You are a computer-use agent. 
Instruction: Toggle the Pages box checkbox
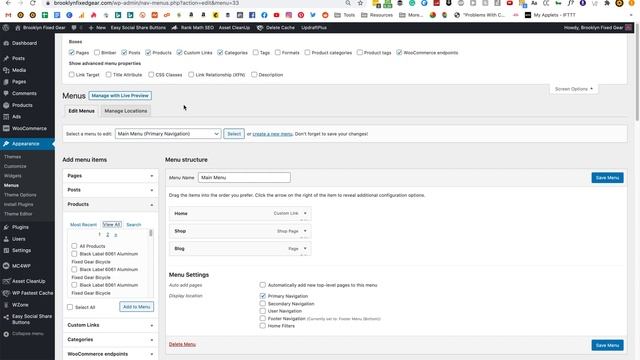click(72, 53)
